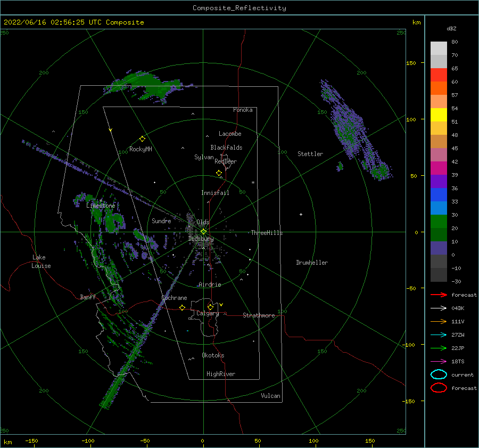Click the Sundre town label

click(x=161, y=221)
